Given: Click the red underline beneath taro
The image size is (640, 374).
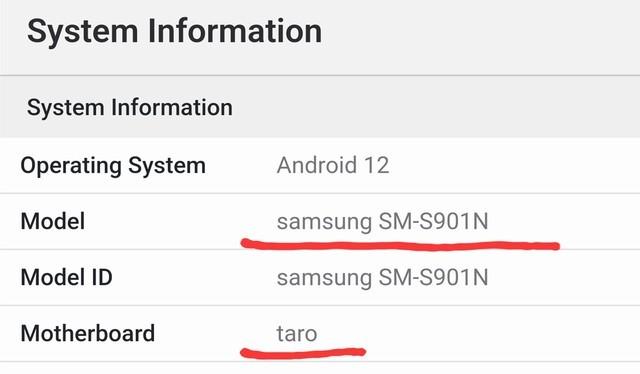Looking at the screenshot, I should (303, 352).
